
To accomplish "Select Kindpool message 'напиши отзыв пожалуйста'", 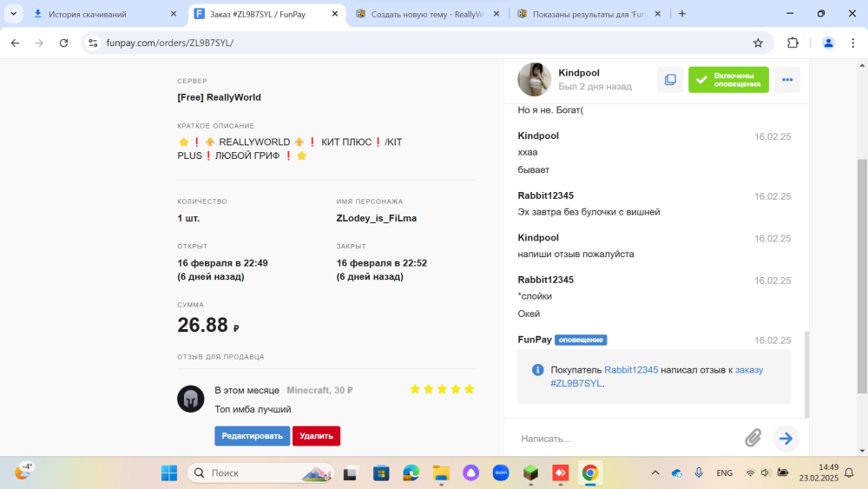I will 575,254.
